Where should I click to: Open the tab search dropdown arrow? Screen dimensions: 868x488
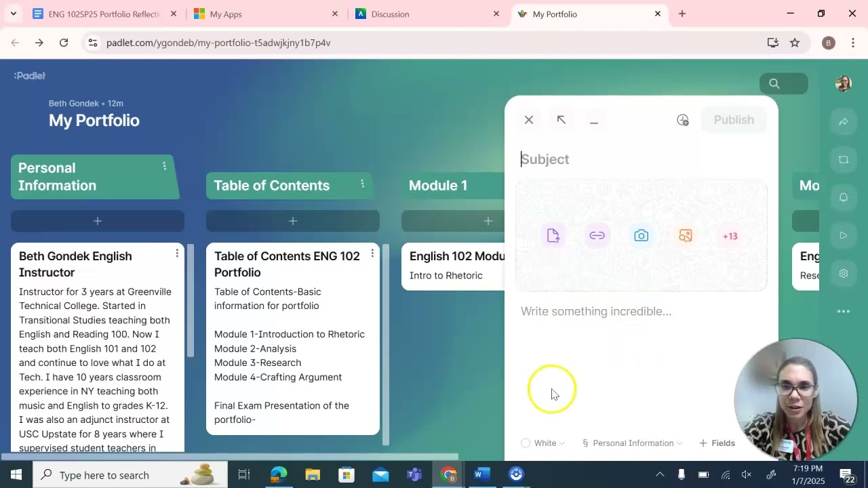(x=13, y=14)
